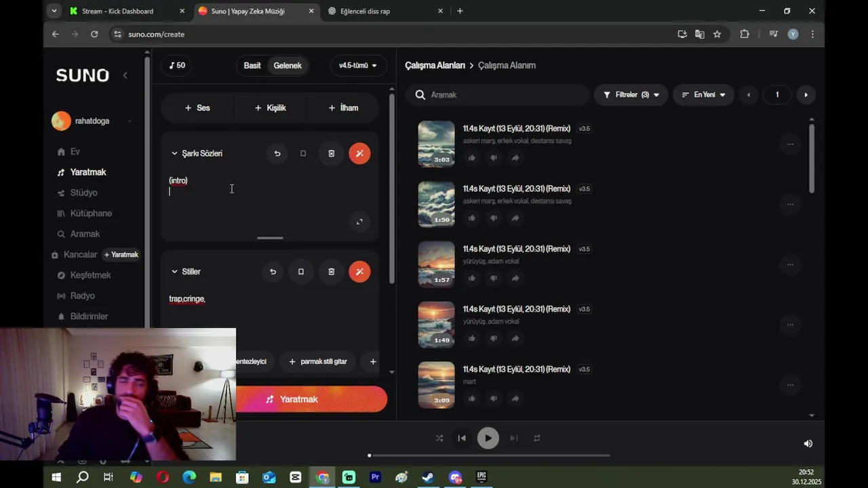
Task: Switch to Basit mode
Action: tap(252, 66)
